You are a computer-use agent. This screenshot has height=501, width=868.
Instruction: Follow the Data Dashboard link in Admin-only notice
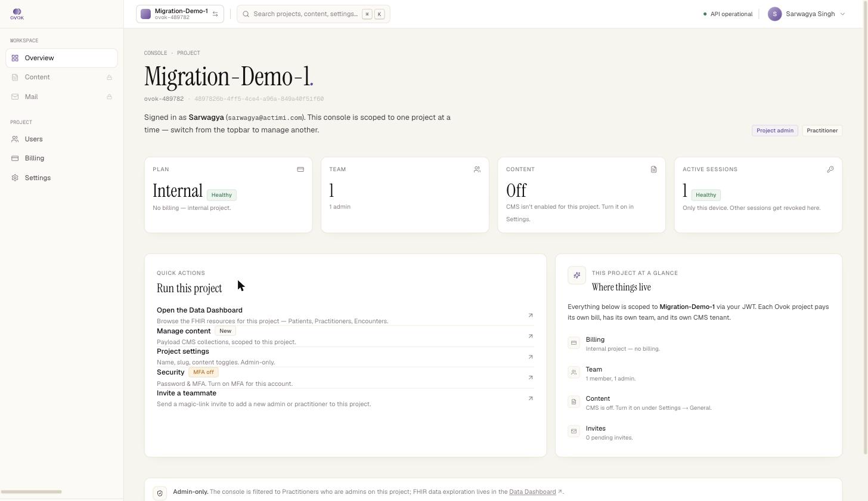pos(532,492)
